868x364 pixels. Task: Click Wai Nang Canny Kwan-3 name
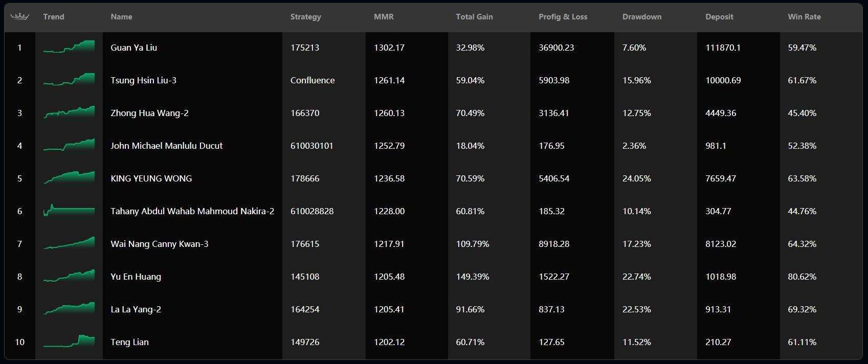tap(159, 244)
